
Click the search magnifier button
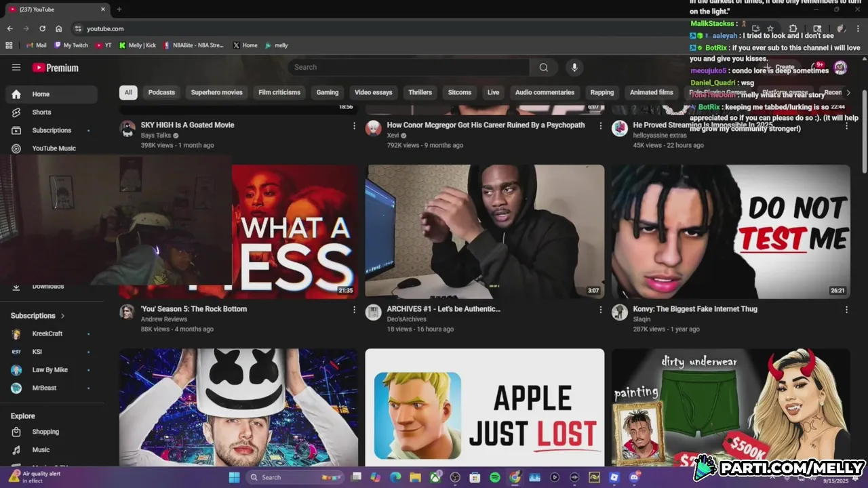[543, 67]
